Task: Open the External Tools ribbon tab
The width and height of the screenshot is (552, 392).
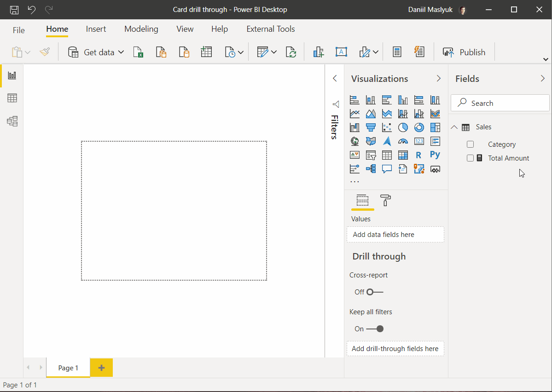Action: pyautogui.click(x=270, y=29)
